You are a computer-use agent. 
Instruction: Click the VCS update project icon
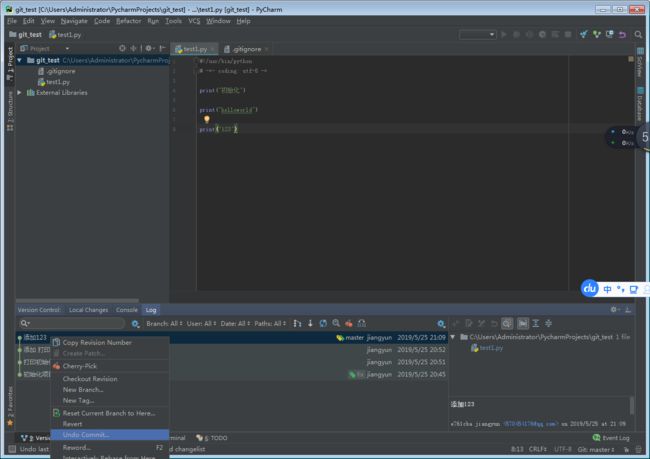click(584, 34)
